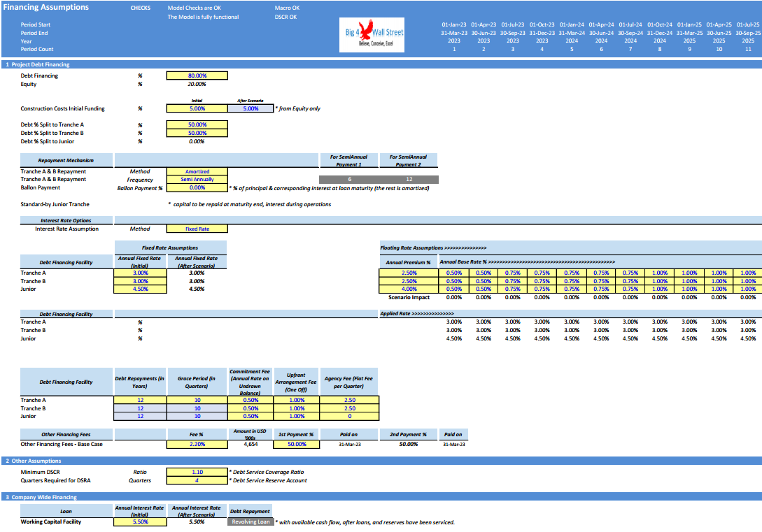This screenshot has width=762, height=532.
Task: Select the grey SemiAnnual Payment 1 cell
Action: coord(349,180)
